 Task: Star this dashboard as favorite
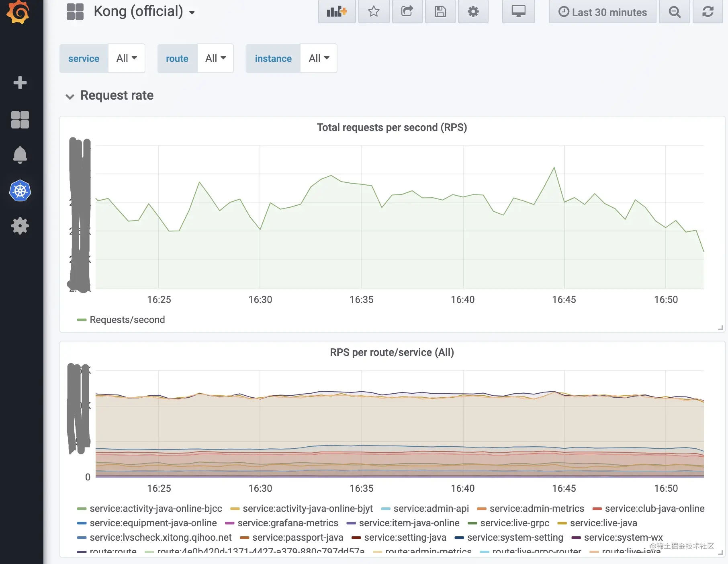tap(374, 12)
